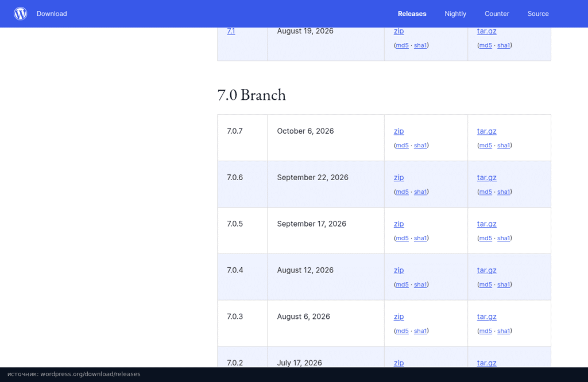Download the tar.gz for 7.0.6
Image resolution: width=588 pixels, height=382 pixels.
point(487,177)
